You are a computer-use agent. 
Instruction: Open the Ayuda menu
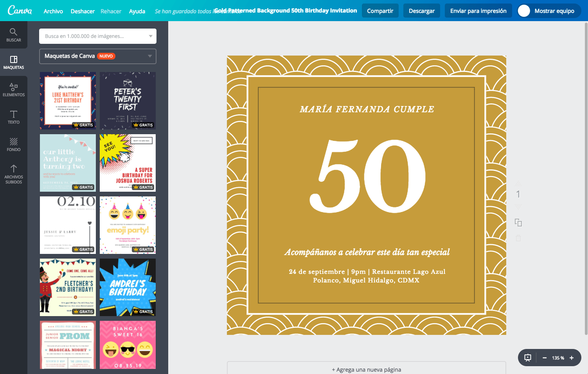[137, 11]
